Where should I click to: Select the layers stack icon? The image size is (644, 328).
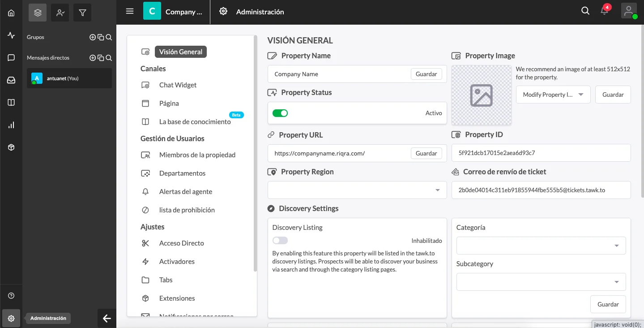[x=38, y=13]
